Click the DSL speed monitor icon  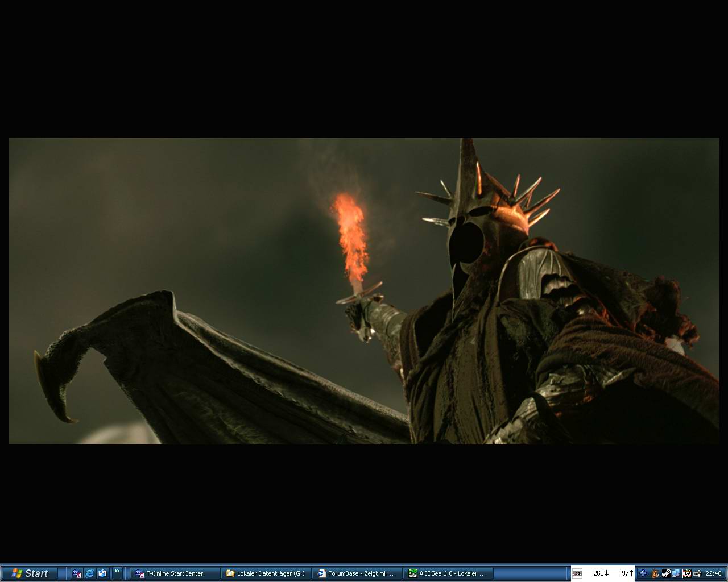(577, 573)
